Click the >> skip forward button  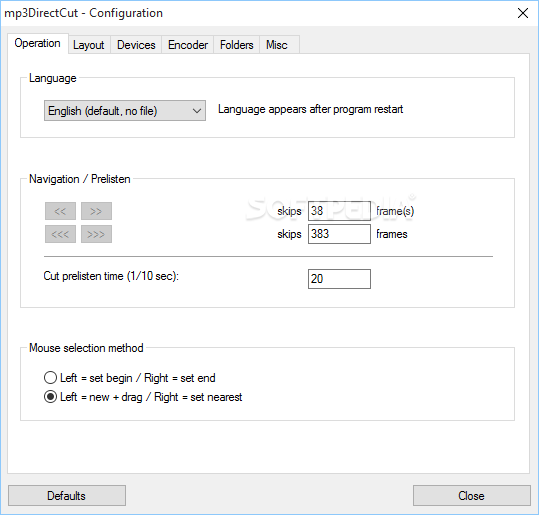tap(96, 211)
